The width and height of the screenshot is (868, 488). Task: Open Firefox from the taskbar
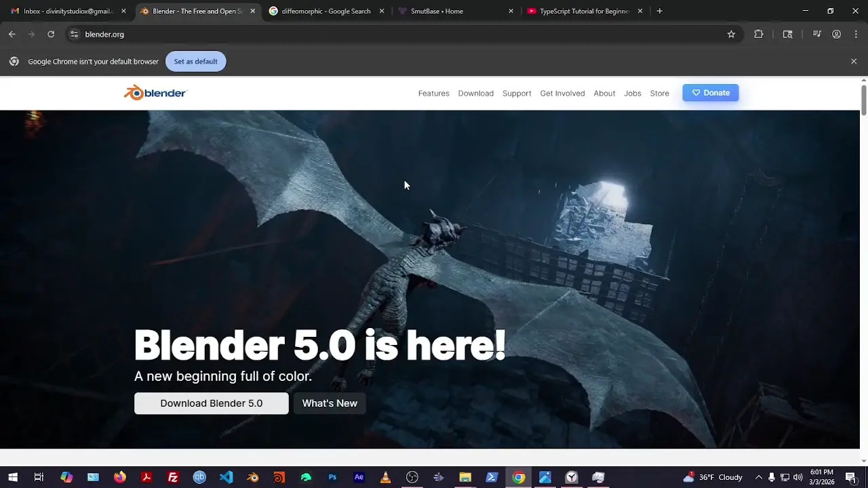pos(119,477)
